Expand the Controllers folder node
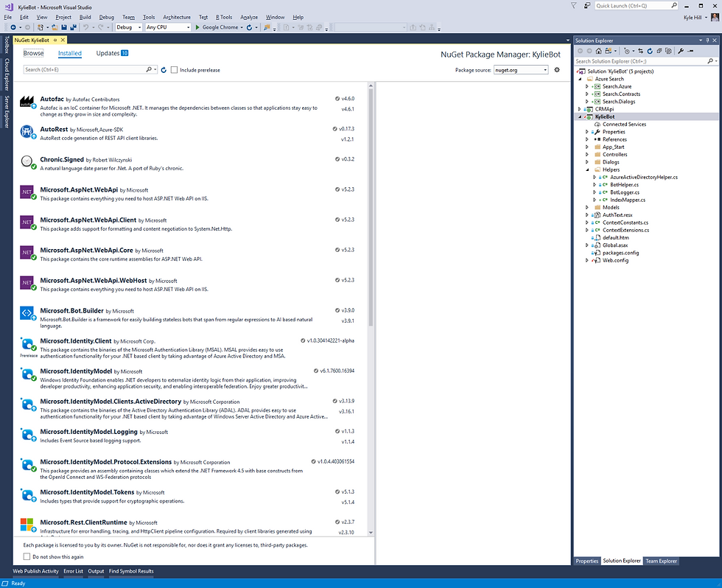This screenshot has height=588, width=722. (587, 155)
